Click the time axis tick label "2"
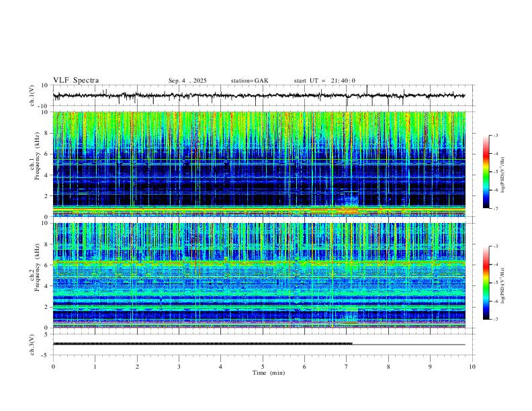The width and height of the screenshot is (532, 411). click(137, 367)
